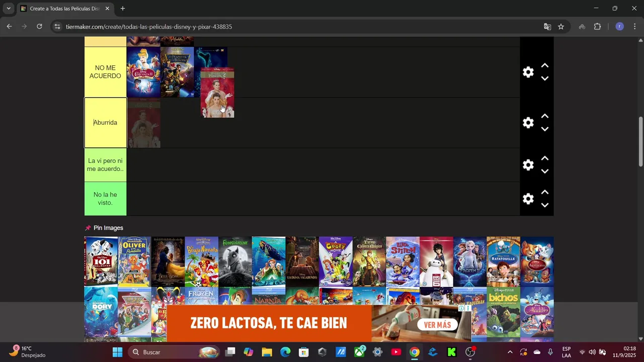
Task: Close the tiermaker browser tab
Action: point(107,9)
